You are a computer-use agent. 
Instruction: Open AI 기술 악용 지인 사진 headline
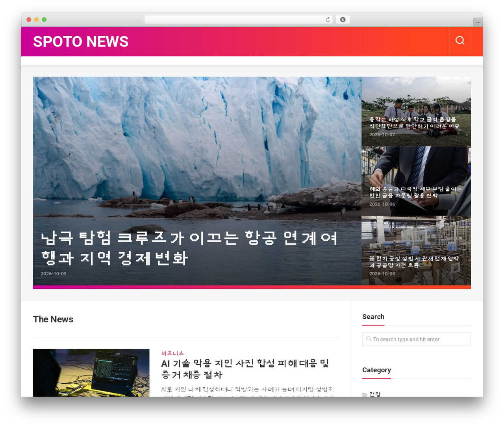tap(245, 369)
